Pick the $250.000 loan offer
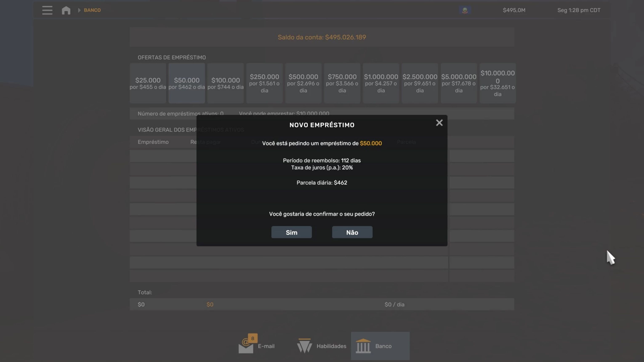Image resolution: width=644 pixels, height=362 pixels. pyautogui.click(x=264, y=83)
